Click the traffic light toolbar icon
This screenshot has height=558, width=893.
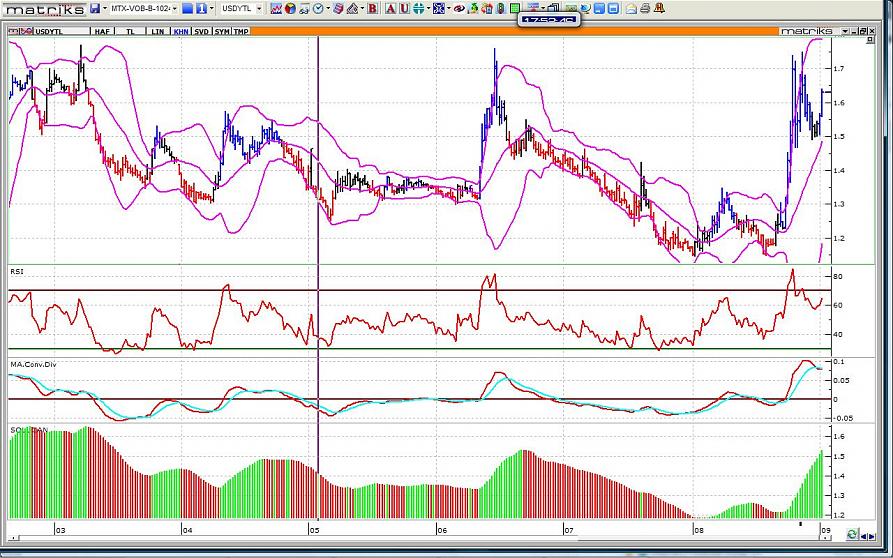point(500,8)
